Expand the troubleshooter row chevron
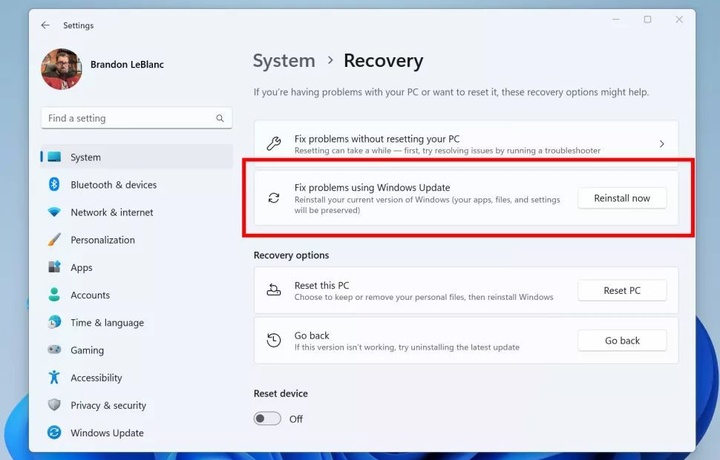The width and height of the screenshot is (720, 460). tap(662, 144)
